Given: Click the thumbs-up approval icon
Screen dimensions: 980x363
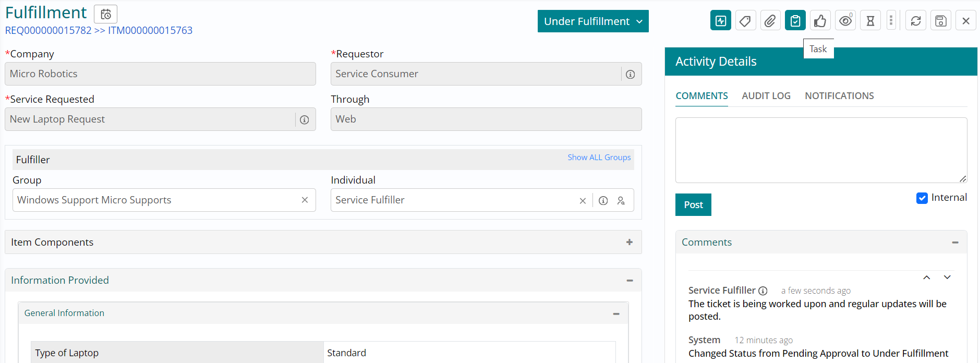Looking at the screenshot, I should [x=820, y=21].
